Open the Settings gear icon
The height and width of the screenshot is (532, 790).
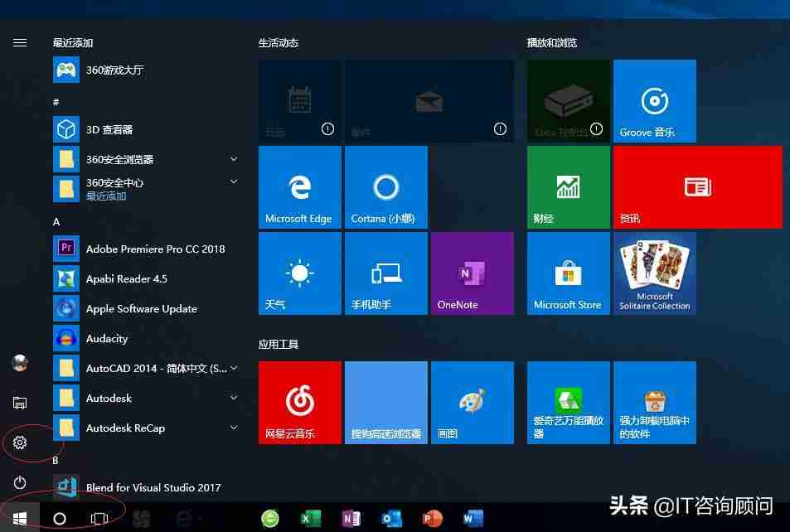(x=20, y=443)
